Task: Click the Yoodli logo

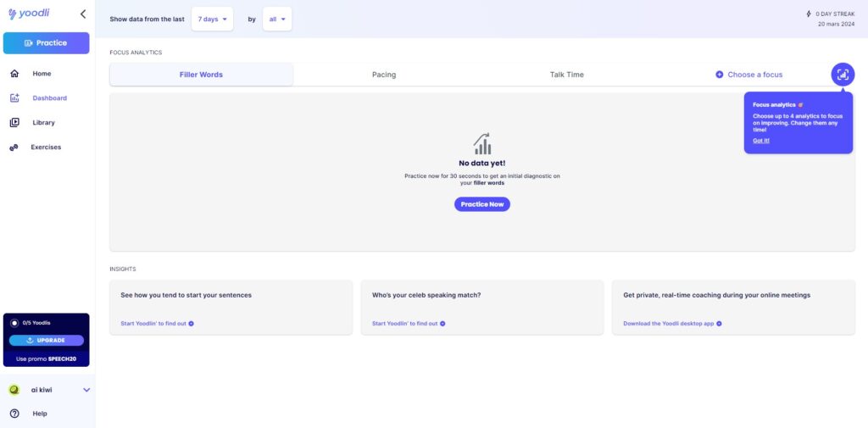Action: click(29, 14)
